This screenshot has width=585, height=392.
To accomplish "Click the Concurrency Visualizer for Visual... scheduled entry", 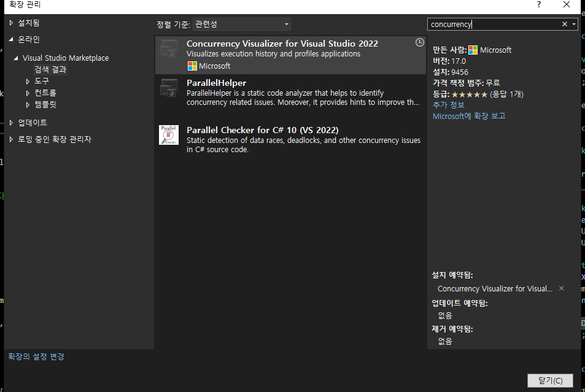I will (495, 289).
